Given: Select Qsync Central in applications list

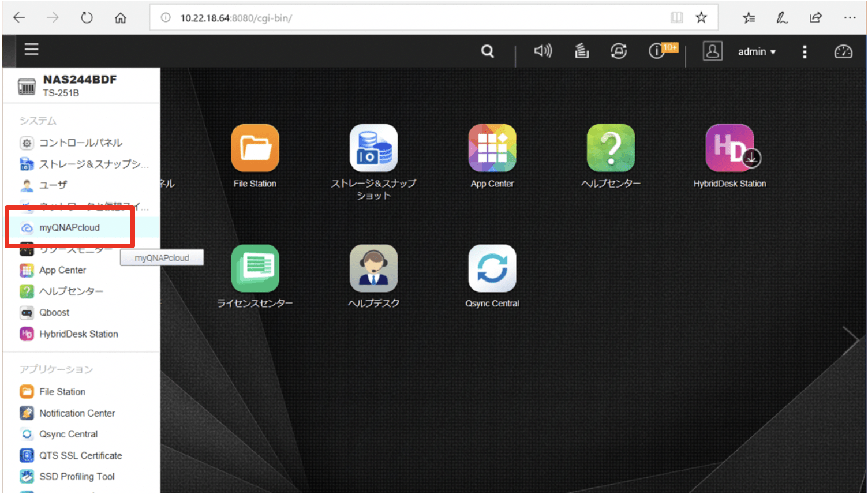Looking at the screenshot, I should [81, 434].
